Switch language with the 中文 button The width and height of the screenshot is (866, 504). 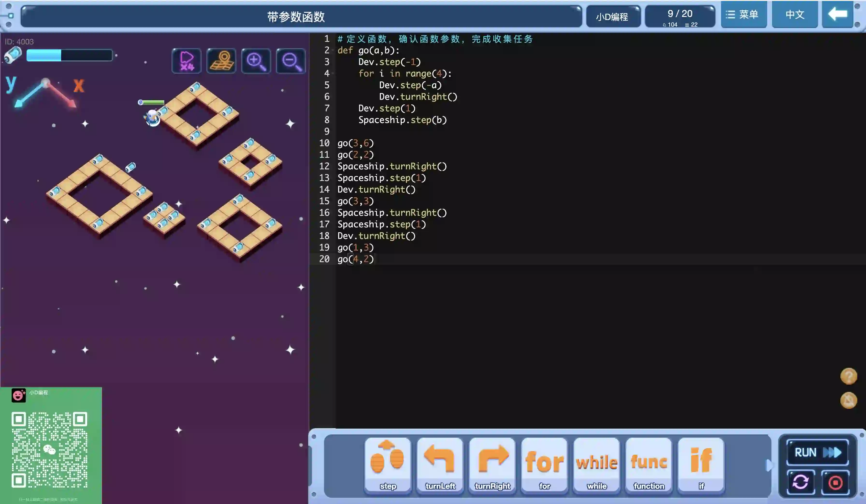(x=794, y=14)
